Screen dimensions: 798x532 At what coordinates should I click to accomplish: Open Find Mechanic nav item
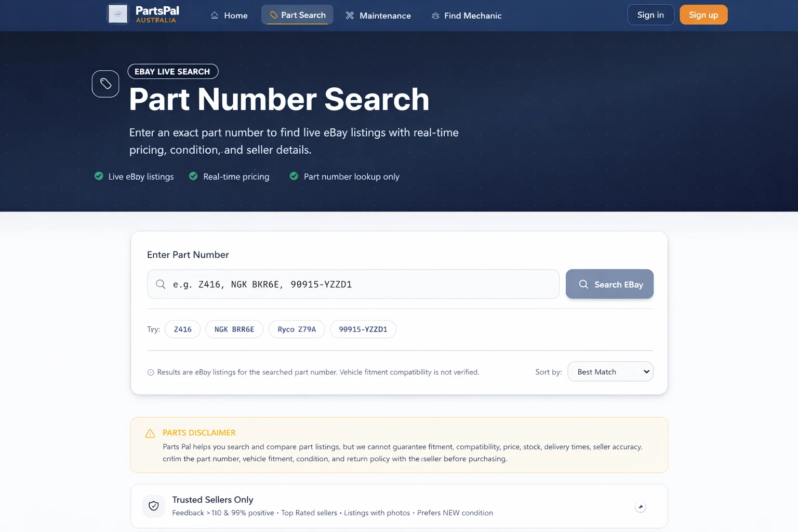[x=467, y=15]
